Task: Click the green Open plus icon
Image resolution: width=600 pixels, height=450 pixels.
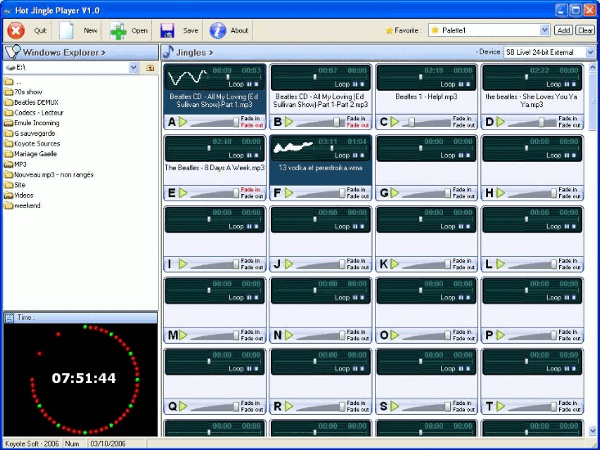Action: coord(118,30)
